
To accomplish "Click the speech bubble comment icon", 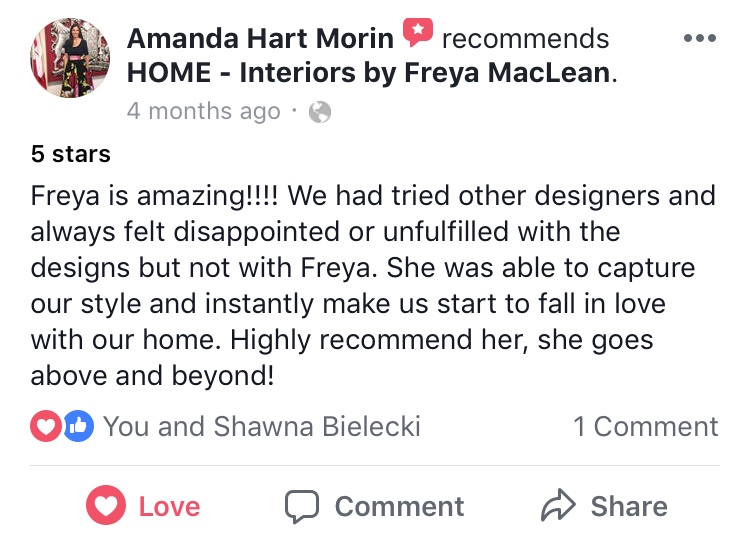I will tap(302, 506).
